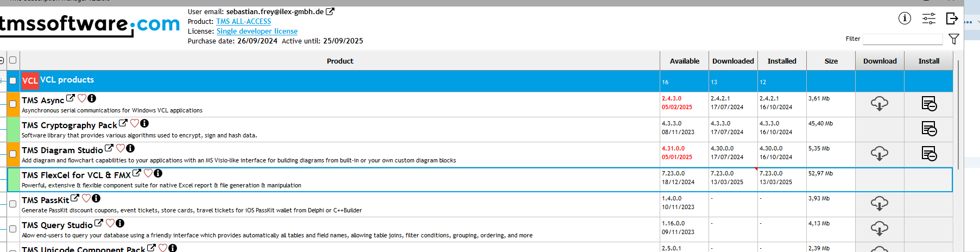Viewport: 980px width, 252px height.
Task: Open the settings sliders icon
Action: [x=929, y=18]
